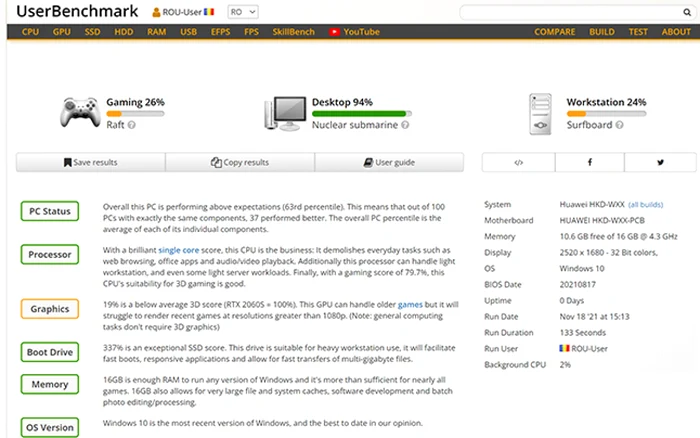Click the workstation tower image
The height and width of the screenshot is (438, 700).
coord(540,114)
